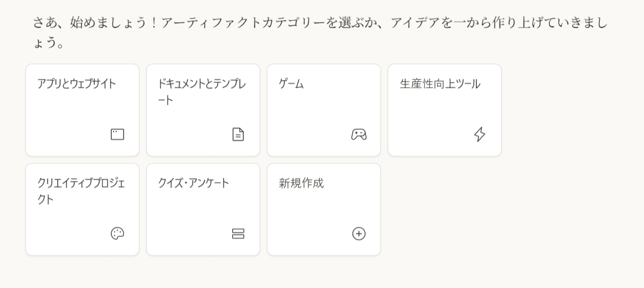Open the Apps and Websites category card
This screenshot has width=644, height=288.
82,110
